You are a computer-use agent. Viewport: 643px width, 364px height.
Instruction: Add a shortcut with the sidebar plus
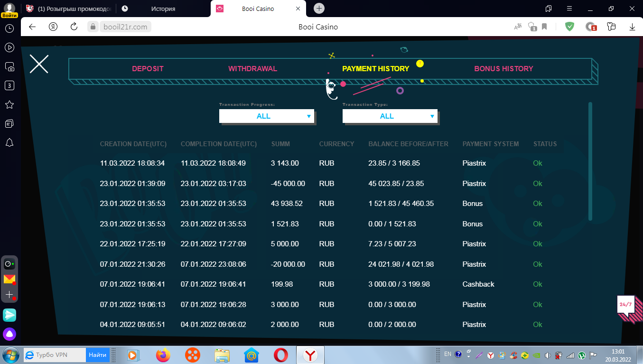coord(9,295)
